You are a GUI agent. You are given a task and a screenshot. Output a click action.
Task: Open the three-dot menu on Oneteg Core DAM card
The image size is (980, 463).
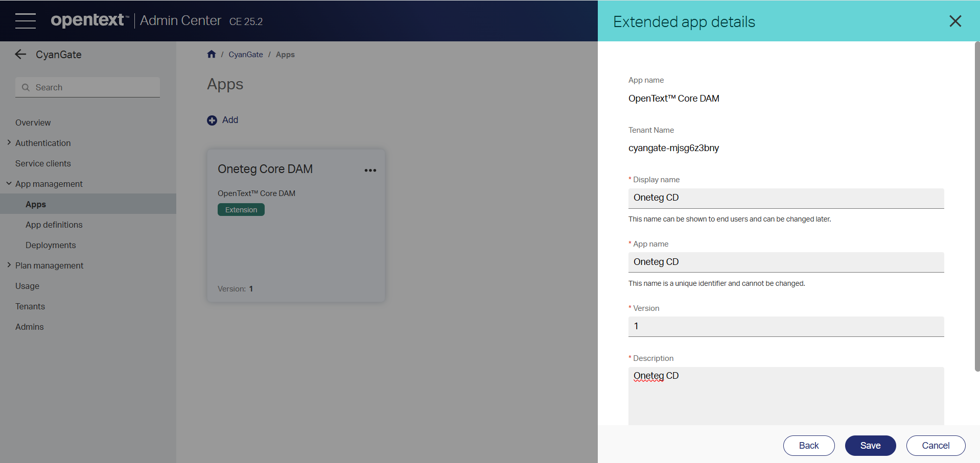click(x=370, y=170)
